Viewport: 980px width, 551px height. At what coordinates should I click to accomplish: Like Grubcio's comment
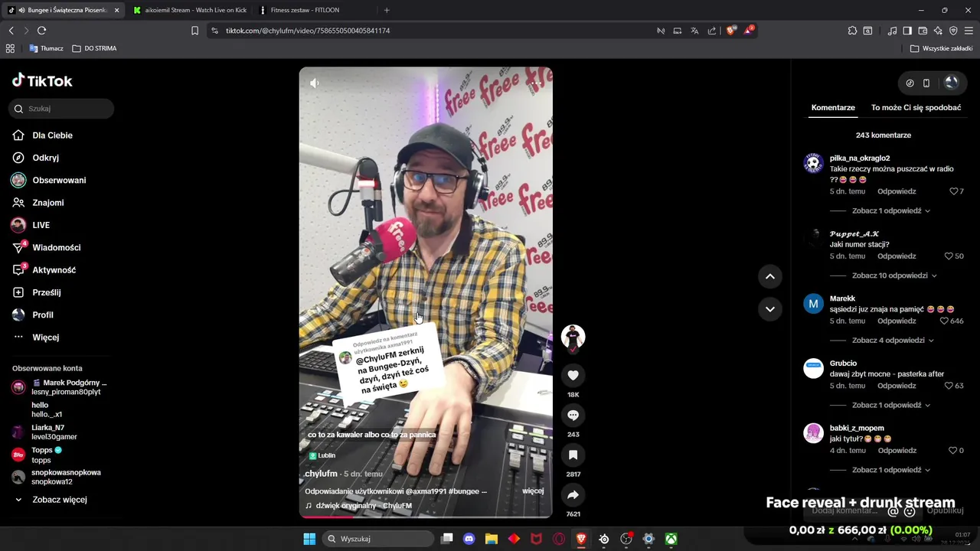[x=949, y=386]
